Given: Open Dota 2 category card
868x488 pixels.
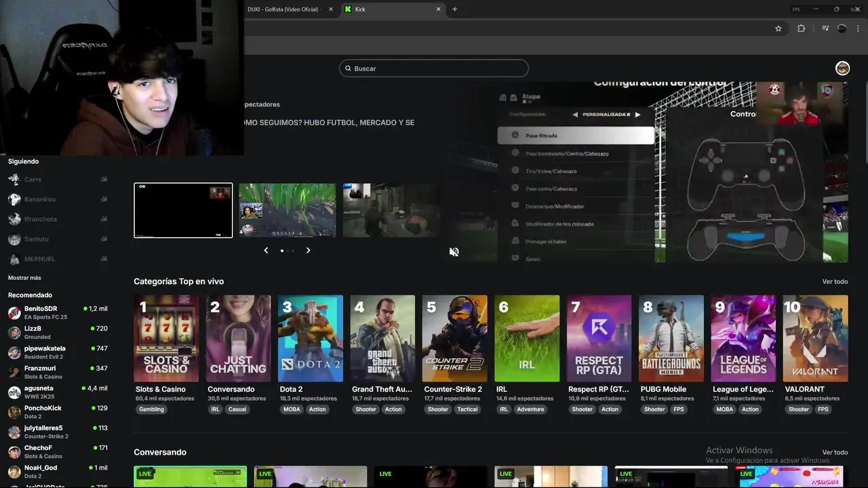Looking at the screenshot, I should 311,338.
